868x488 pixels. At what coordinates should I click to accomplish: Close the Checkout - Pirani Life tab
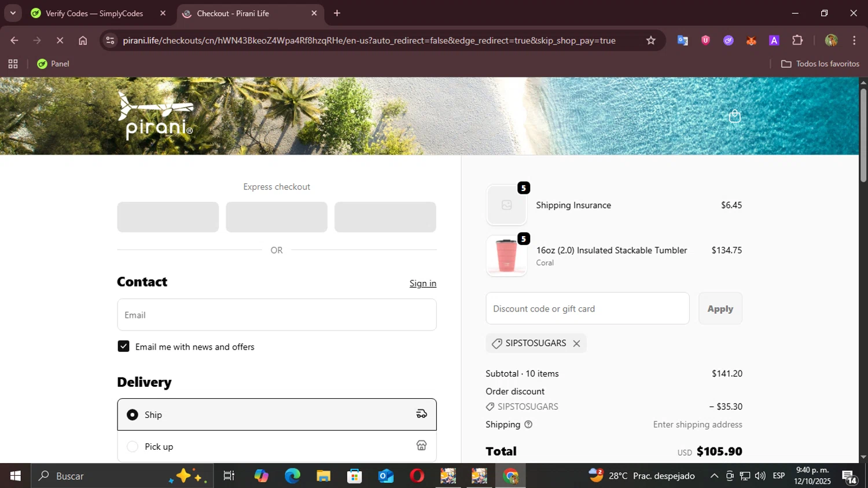pyautogui.click(x=314, y=13)
